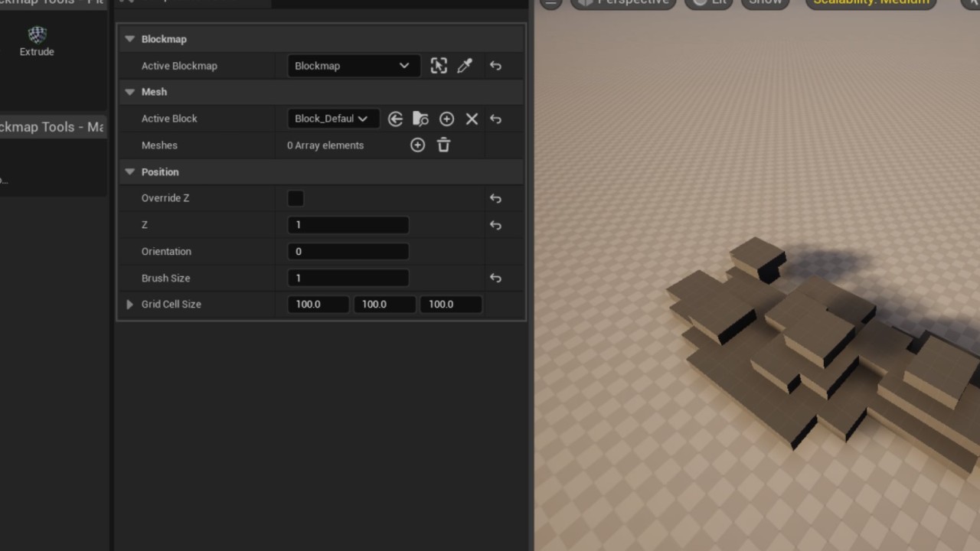Viewport: 980px width, 551px height.
Task: Reset Brush Size to default value
Action: [495, 278]
